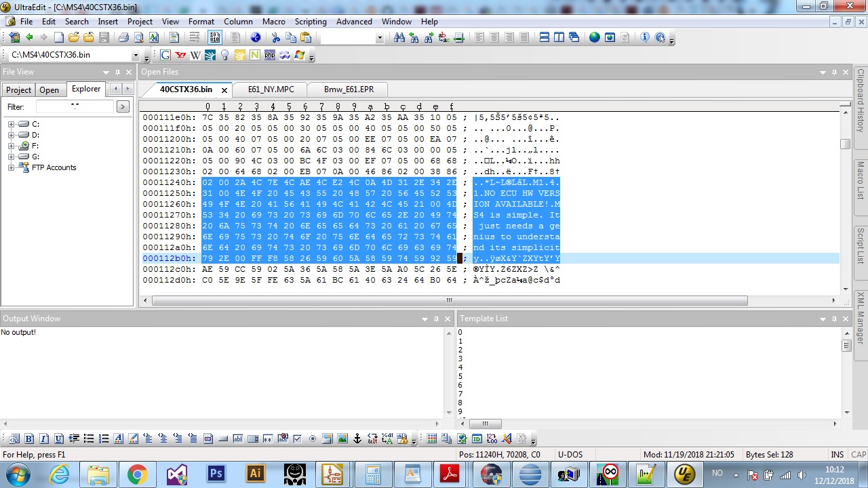
Task: Expand the D: drive tree node
Action: [12, 135]
